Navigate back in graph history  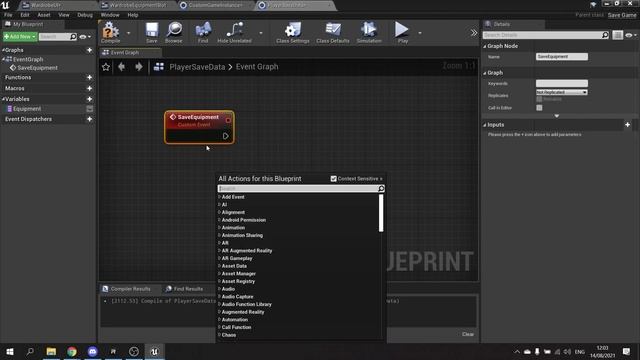tap(121, 67)
